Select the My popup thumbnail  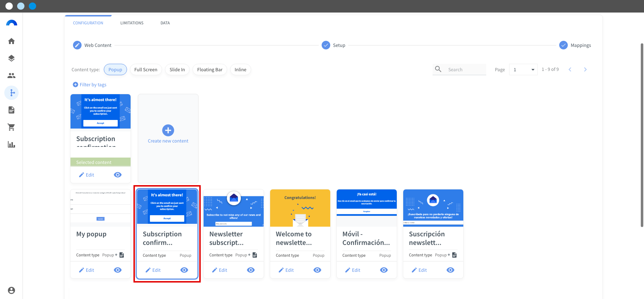tap(101, 208)
